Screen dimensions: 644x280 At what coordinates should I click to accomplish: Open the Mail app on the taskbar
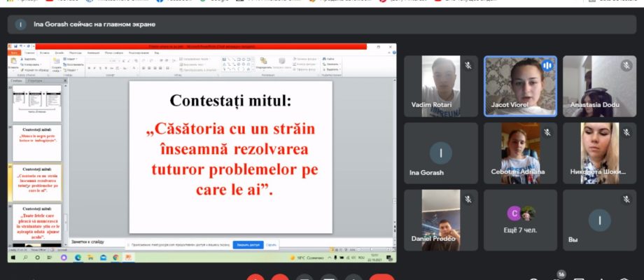pyautogui.click(x=103, y=258)
